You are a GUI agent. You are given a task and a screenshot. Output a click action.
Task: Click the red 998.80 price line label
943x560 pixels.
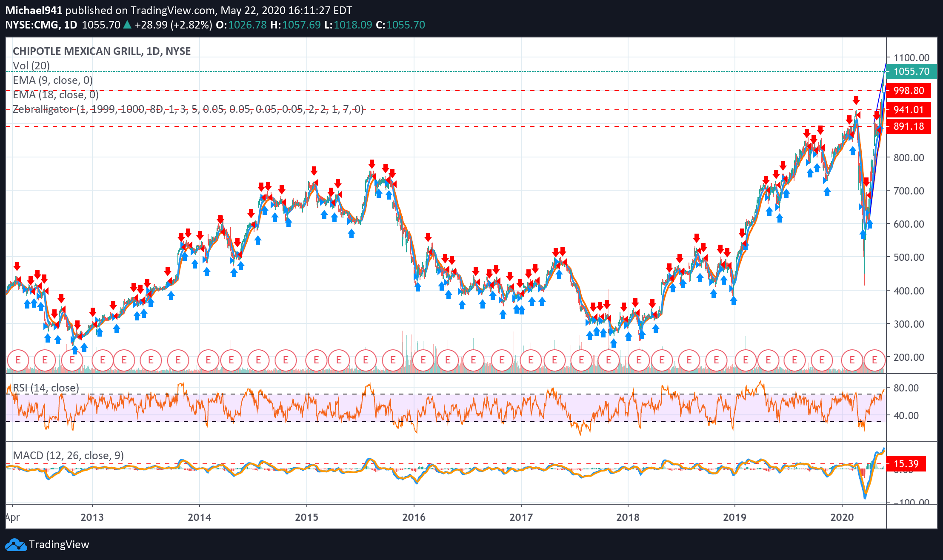pos(909,91)
